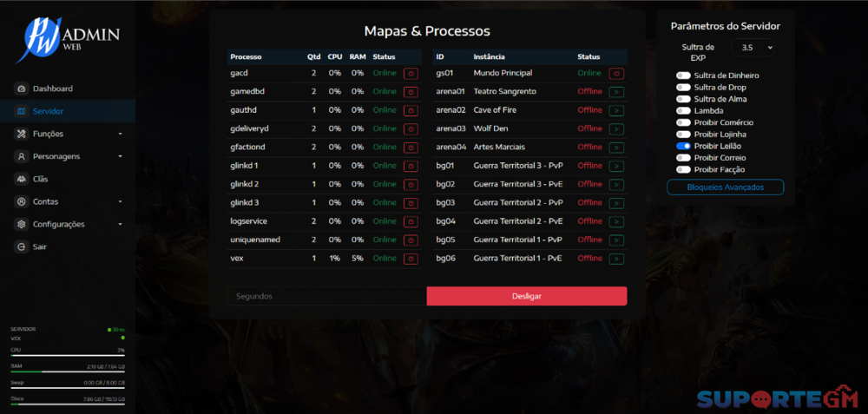Click the power icon for logservice process
The height and width of the screenshot is (414, 868).
411,221
